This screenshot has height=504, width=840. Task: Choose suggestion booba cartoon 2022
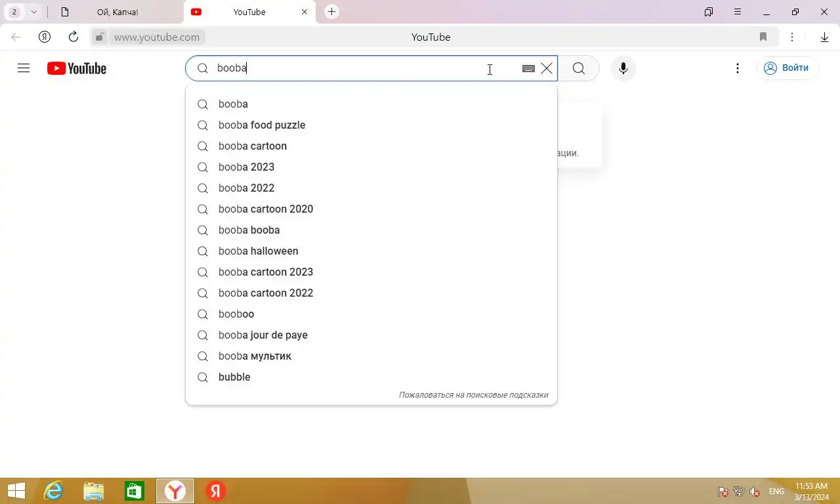371,293
